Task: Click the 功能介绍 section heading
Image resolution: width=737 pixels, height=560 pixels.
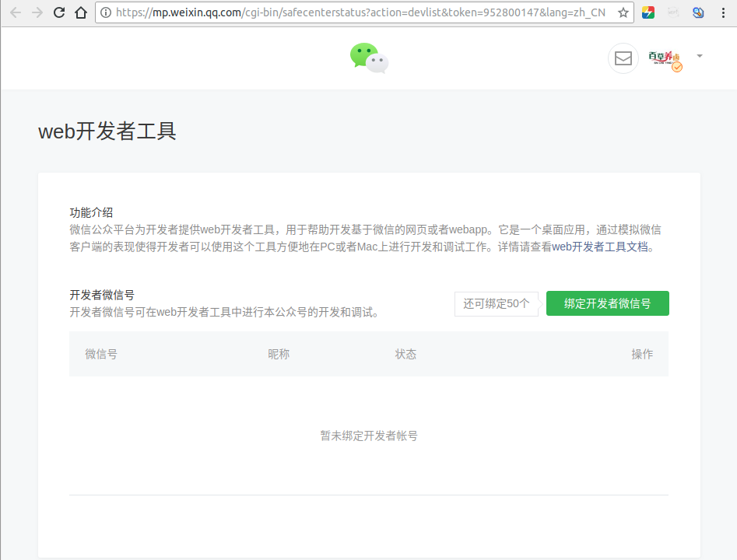Action: (x=91, y=212)
